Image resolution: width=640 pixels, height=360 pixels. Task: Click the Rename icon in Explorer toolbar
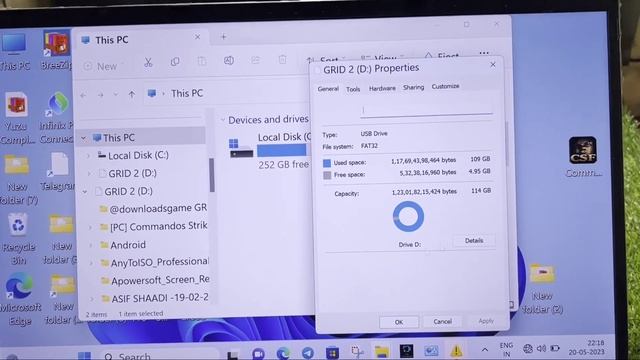[229, 61]
